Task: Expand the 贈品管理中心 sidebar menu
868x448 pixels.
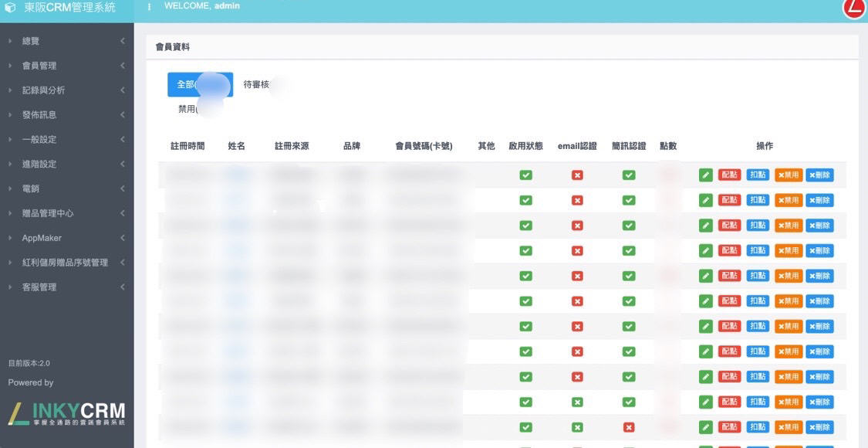Action: (x=48, y=213)
